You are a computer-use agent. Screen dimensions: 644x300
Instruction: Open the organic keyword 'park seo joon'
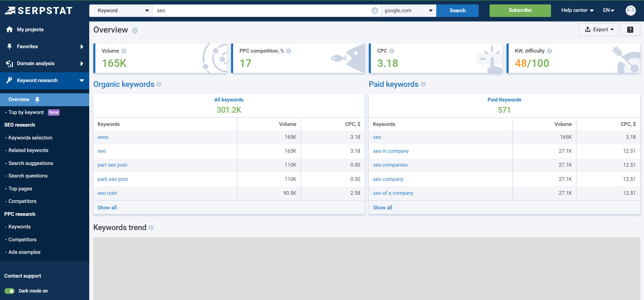[113, 179]
